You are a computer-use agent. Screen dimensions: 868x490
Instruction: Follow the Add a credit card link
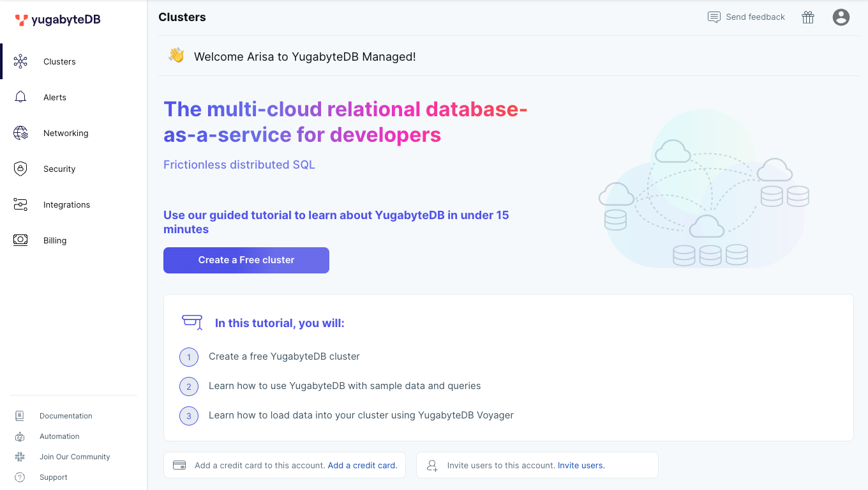pos(363,465)
